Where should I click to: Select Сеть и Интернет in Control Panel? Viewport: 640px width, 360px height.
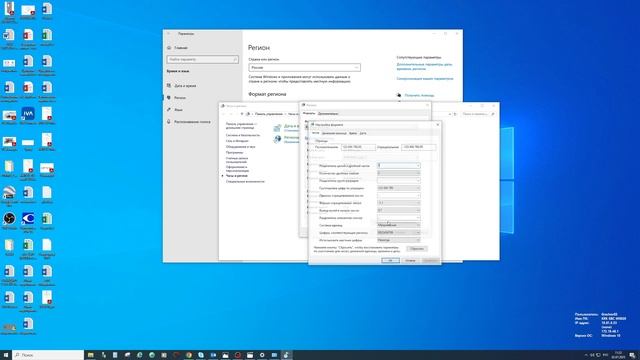[237, 141]
